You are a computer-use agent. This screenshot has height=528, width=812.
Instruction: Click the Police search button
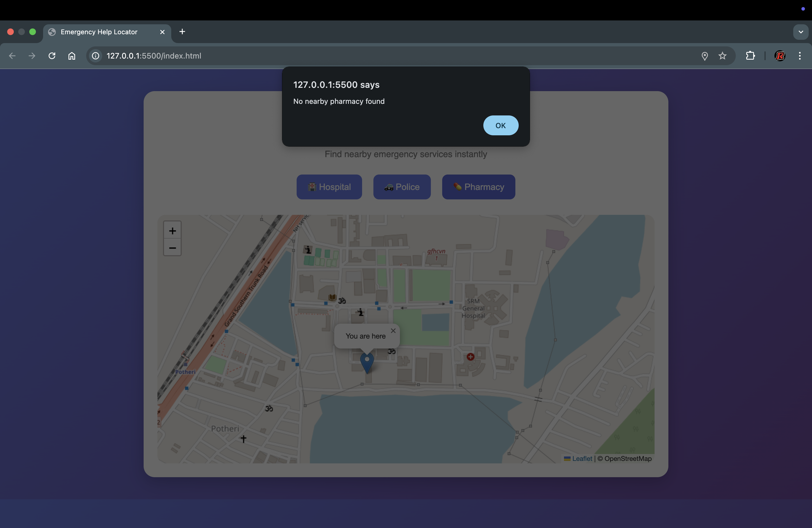coord(402,187)
